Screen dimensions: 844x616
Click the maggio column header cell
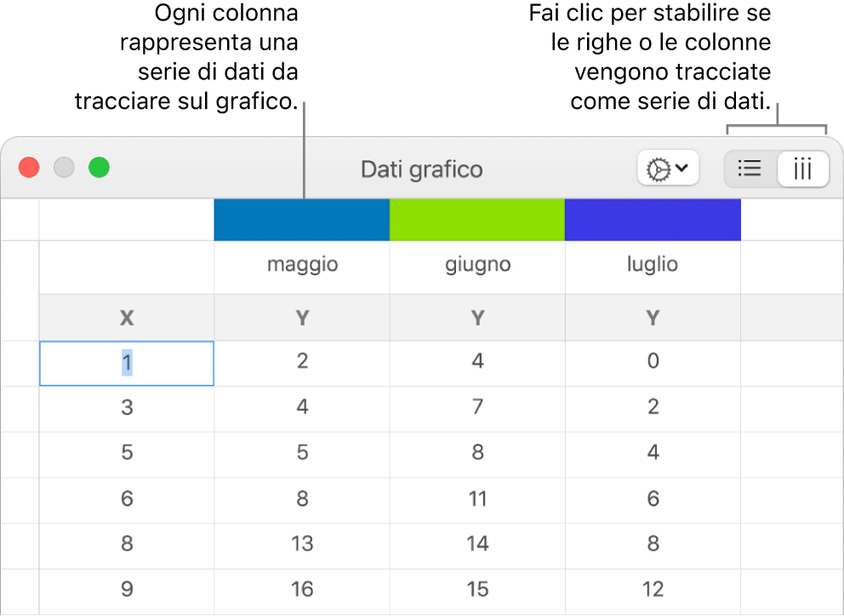coord(302,265)
